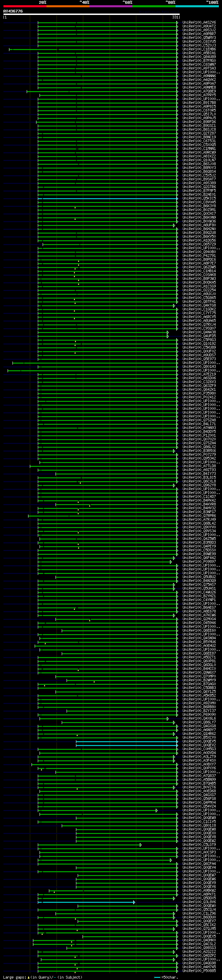Select the UniRef100_C1C1V5 label
Image resolution: width=222 pixels, height=980 pixels.
tap(199, 822)
